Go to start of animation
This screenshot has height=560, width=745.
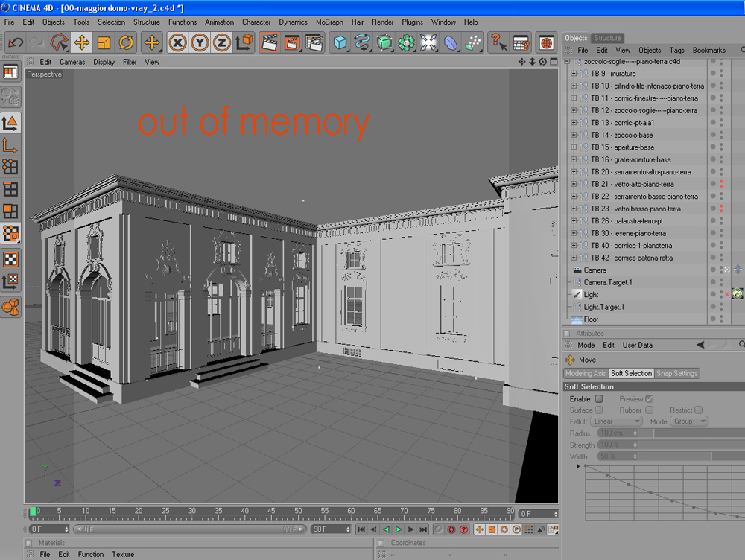(361, 529)
